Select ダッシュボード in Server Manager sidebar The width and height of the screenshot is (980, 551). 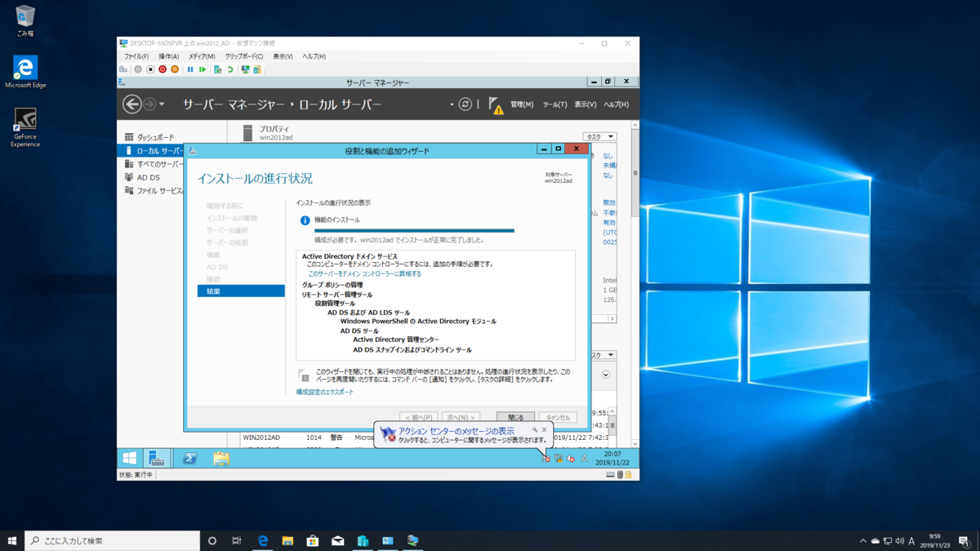[x=155, y=137]
